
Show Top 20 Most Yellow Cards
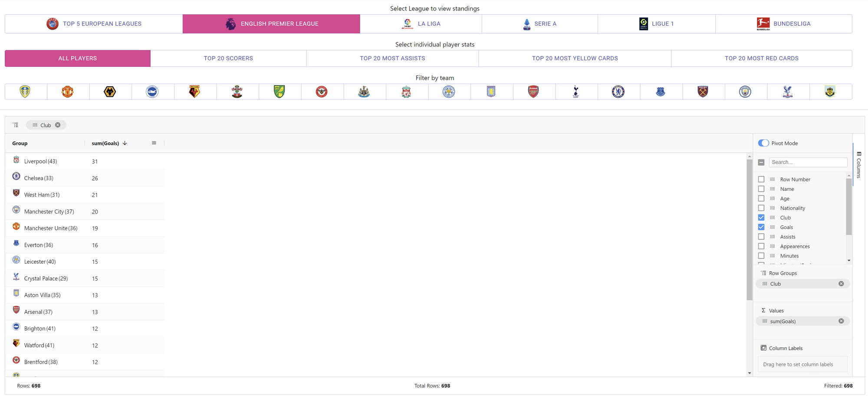coord(575,58)
